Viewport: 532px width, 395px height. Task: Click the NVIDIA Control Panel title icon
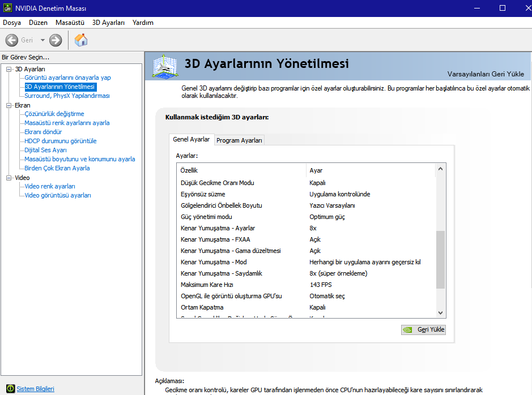pos(7,8)
